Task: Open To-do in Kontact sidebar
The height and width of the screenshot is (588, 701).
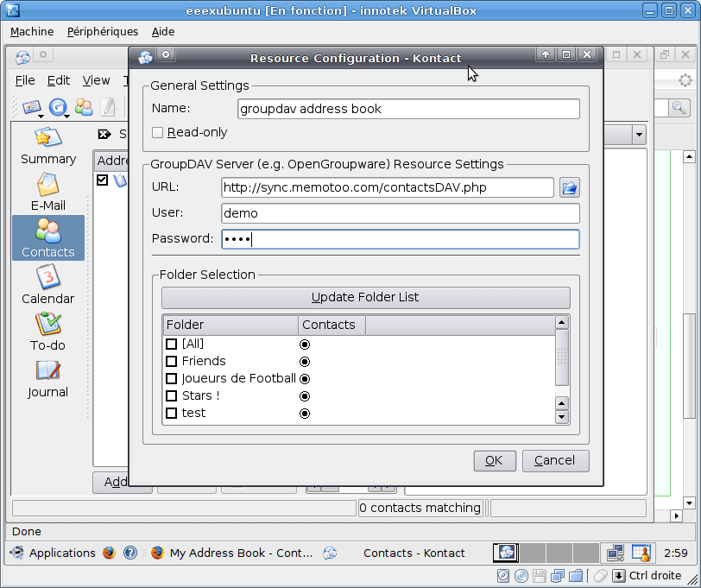Action: [x=47, y=332]
